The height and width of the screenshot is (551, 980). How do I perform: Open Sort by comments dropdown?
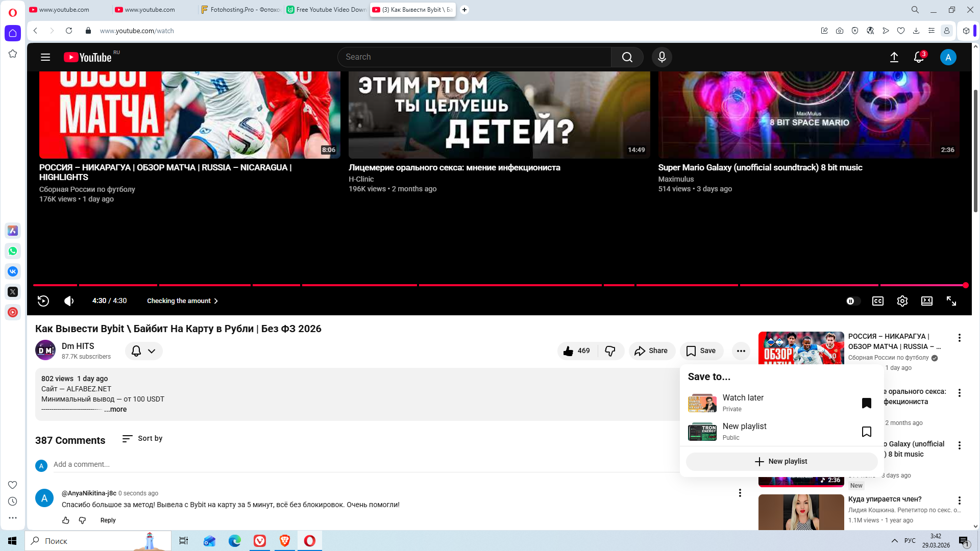pos(142,438)
